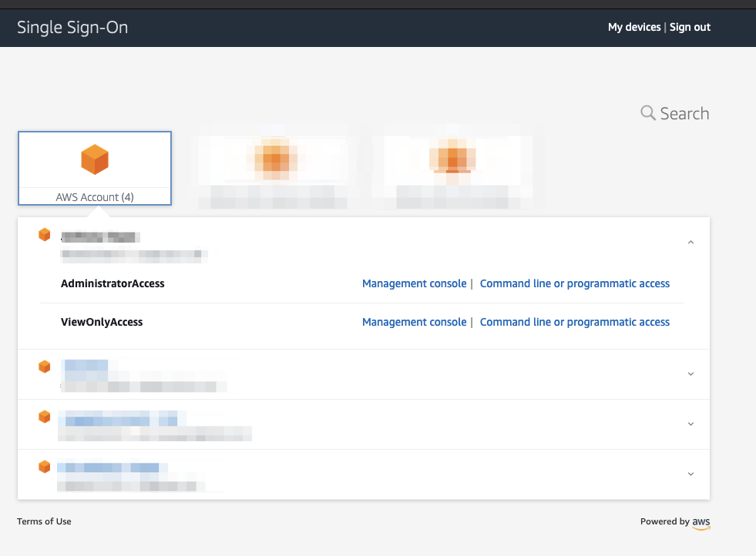Collapse the first expanded account using chevron
Image resolution: width=756 pixels, height=556 pixels.
[690, 243]
